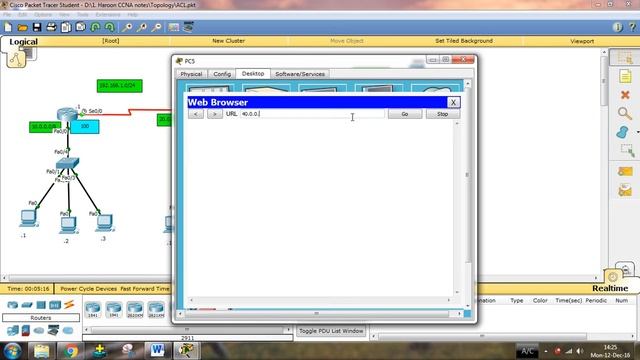Click the New Cluster button
The width and height of the screenshot is (640, 360).
[x=228, y=41]
